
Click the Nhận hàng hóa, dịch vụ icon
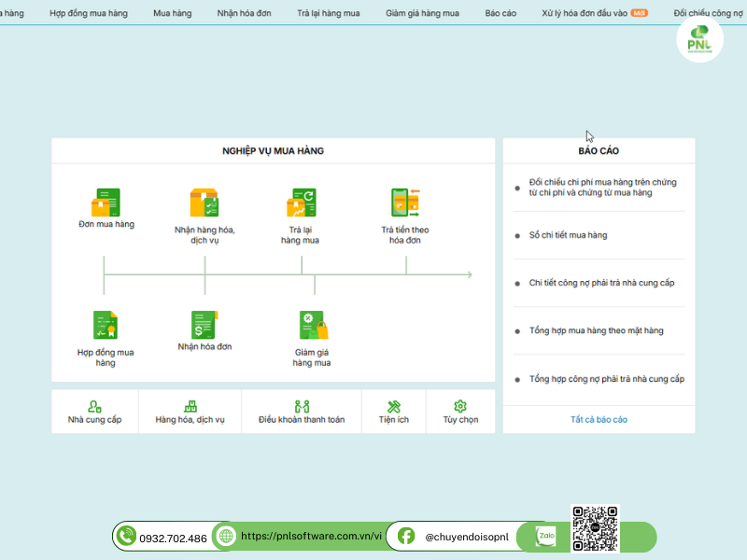pyautogui.click(x=204, y=203)
